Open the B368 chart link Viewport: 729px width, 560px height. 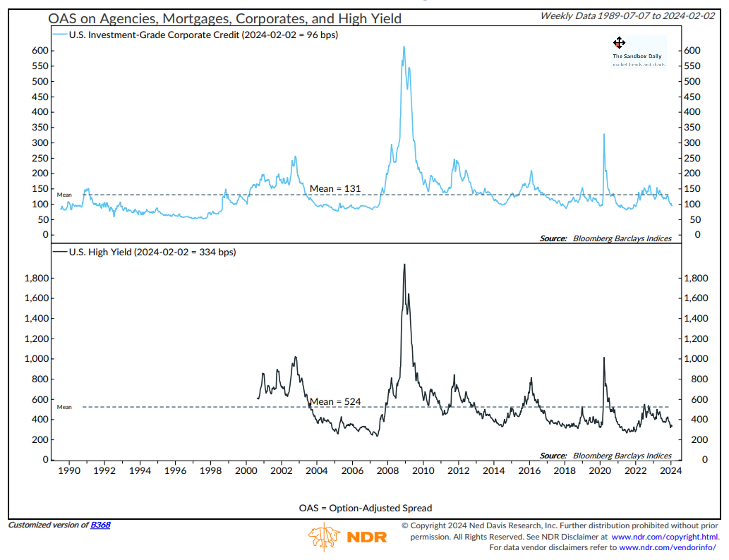pyautogui.click(x=100, y=525)
